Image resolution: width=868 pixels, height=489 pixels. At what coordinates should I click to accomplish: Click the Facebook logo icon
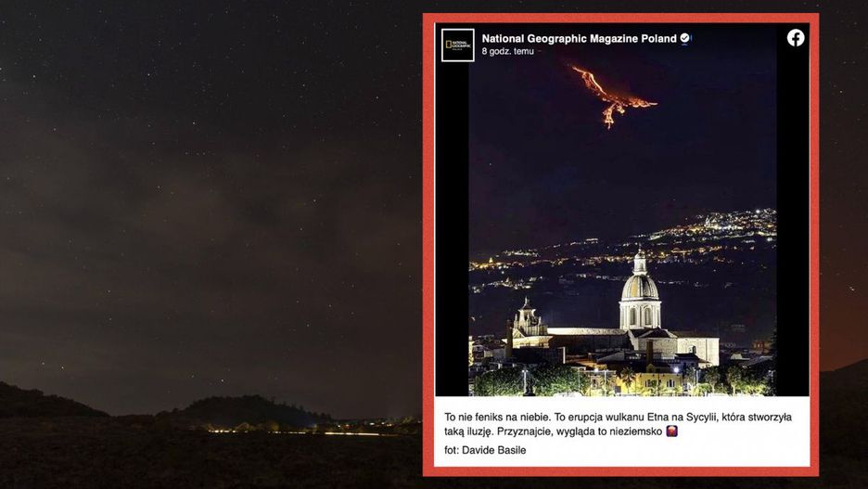click(796, 38)
